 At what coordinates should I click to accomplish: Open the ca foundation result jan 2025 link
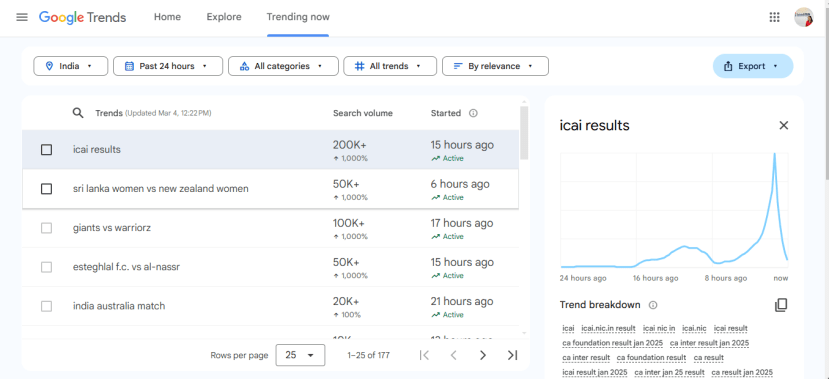click(612, 343)
